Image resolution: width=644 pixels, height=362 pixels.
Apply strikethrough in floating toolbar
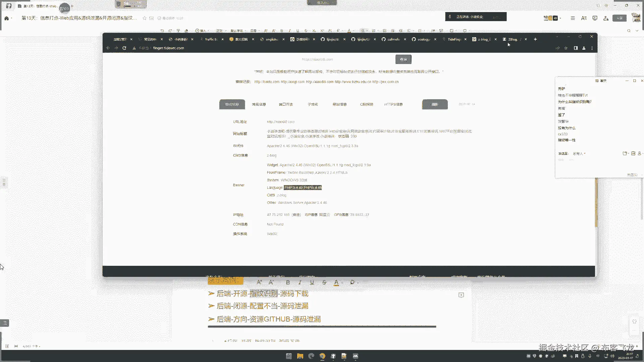click(x=324, y=282)
